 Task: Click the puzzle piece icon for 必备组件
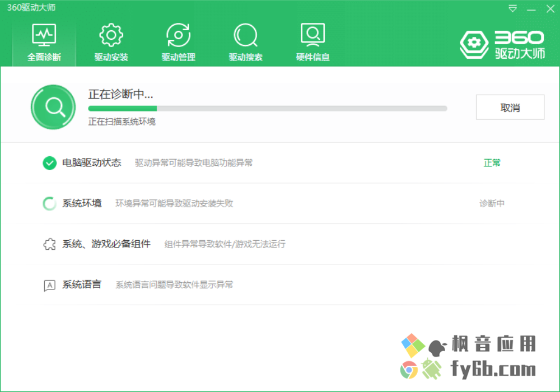pyautogui.click(x=50, y=244)
